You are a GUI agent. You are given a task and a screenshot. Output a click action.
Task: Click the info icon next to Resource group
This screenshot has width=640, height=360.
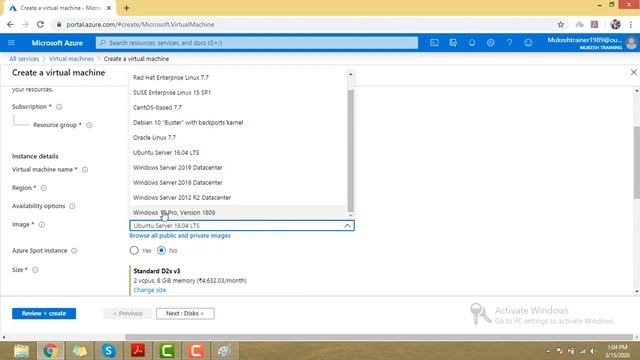click(89, 125)
